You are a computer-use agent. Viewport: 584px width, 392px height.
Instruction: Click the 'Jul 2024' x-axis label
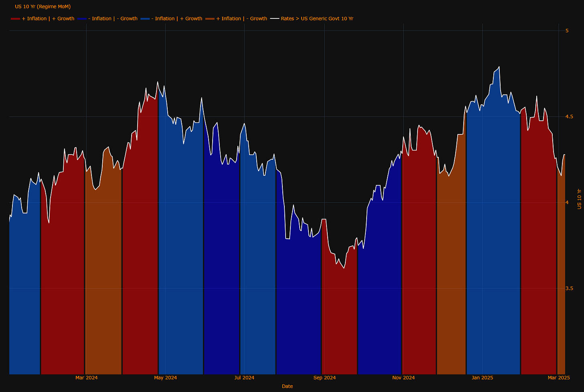point(244,378)
